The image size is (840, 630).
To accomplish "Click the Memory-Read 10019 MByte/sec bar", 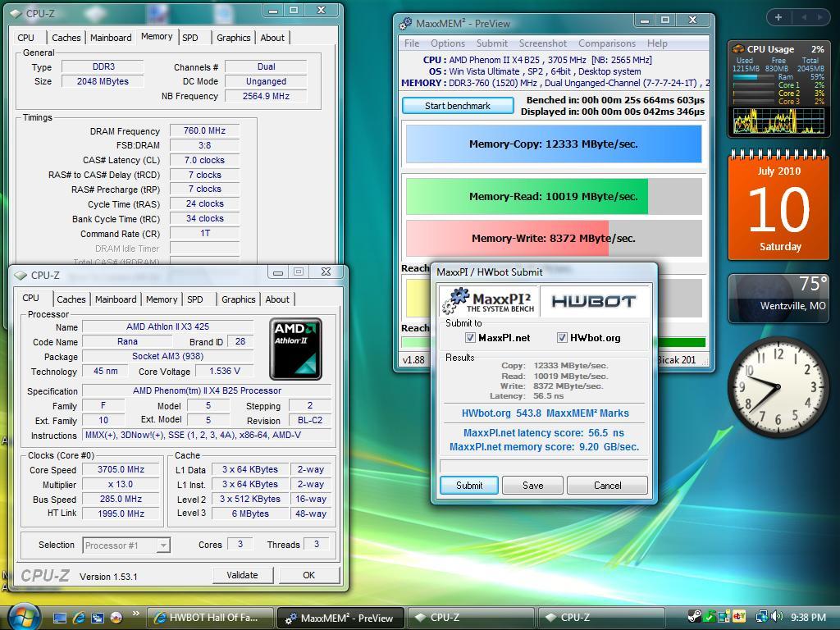I will pyautogui.click(x=554, y=197).
